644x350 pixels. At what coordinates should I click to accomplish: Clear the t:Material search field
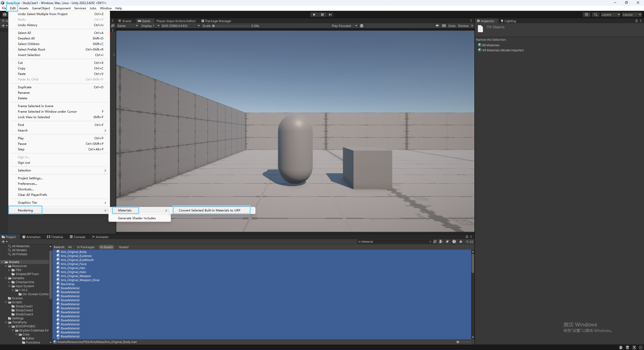[x=430, y=242]
